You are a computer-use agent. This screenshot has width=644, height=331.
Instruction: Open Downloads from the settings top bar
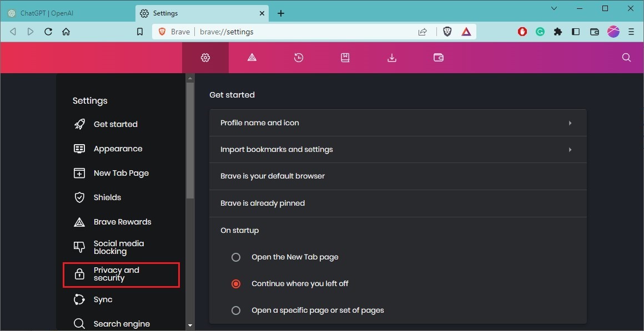tap(391, 57)
